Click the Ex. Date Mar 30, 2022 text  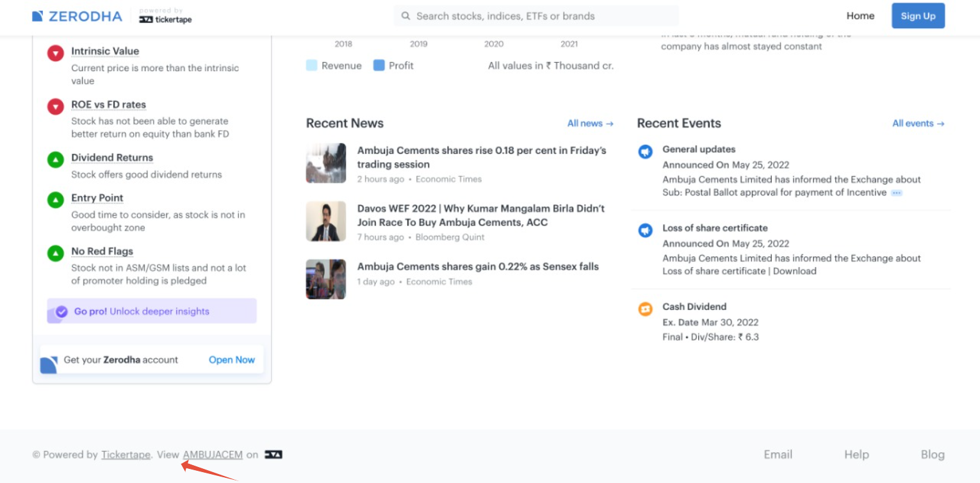coord(710,322)
